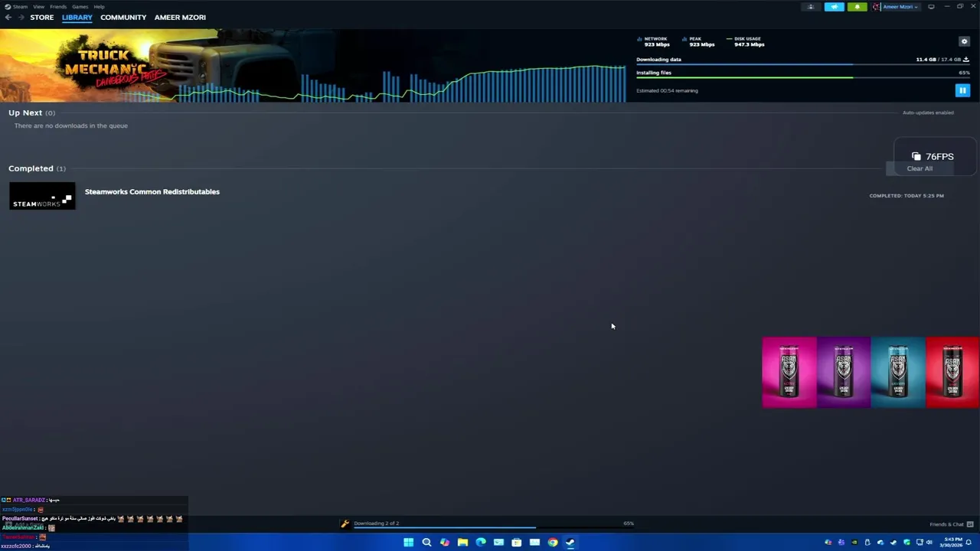Click the Auto-updates enabled label
980x551 pixels.
coord(928,112)
